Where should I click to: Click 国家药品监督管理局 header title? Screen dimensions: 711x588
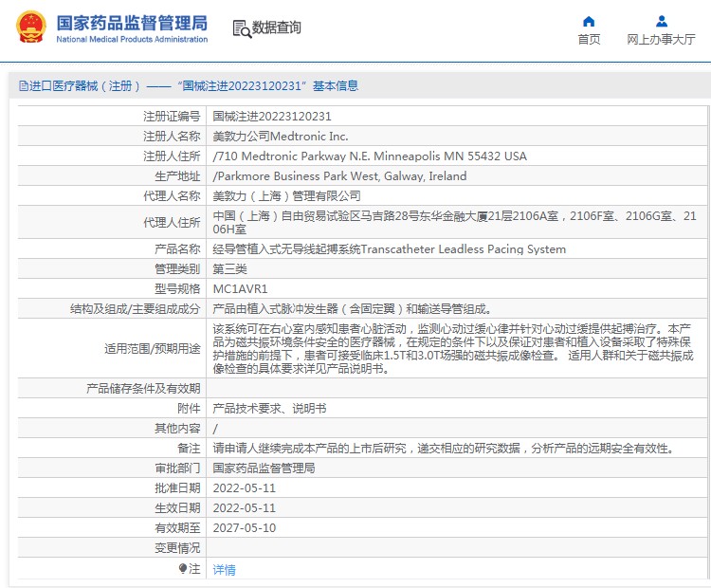coord(132,23)
